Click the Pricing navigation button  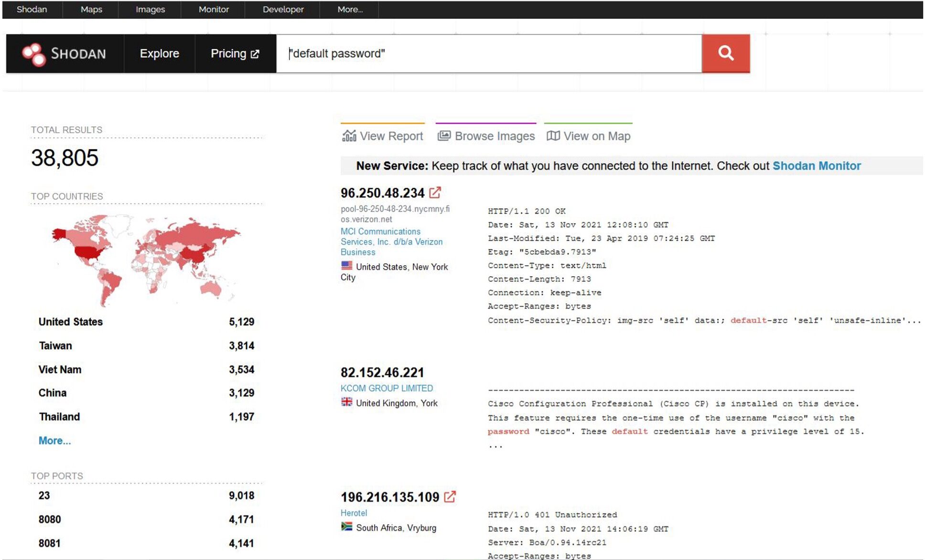pos(235,54)
